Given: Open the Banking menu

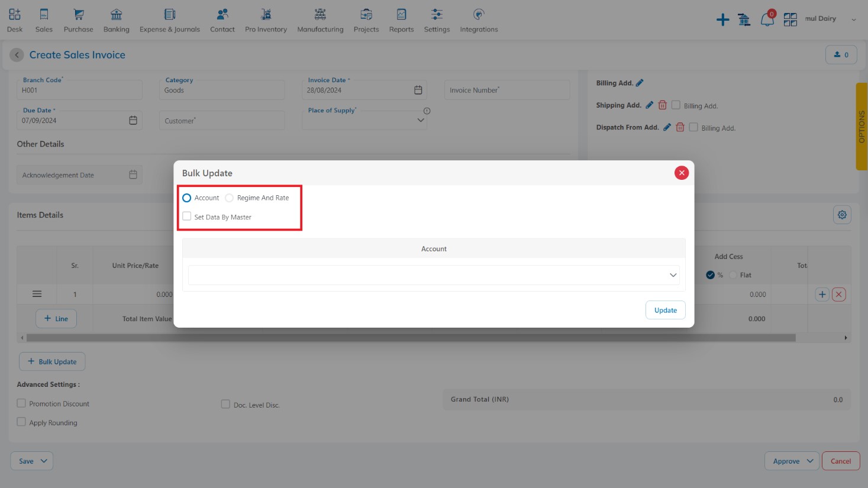Looking at the screenshot, I should point(117,20).
